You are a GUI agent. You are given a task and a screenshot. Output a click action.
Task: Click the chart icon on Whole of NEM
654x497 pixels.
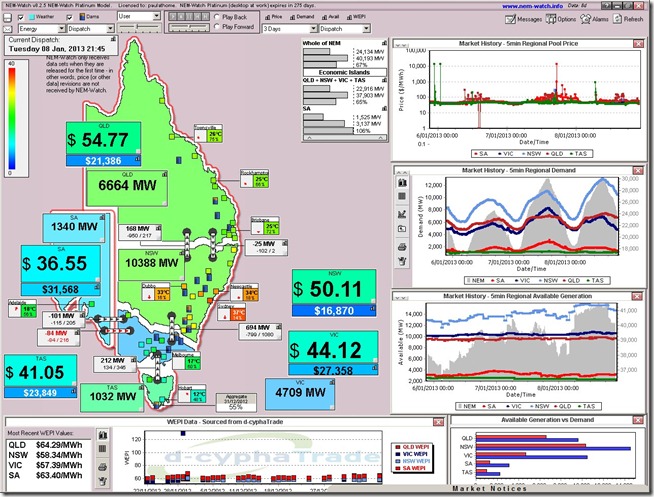click(x=384, y=43)
